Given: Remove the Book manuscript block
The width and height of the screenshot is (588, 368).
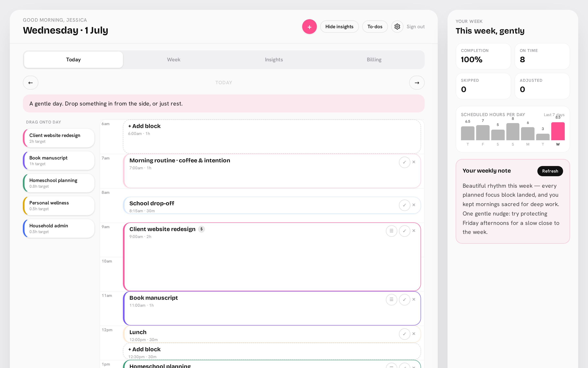Looking at the screenshot, I should [414, 299].
